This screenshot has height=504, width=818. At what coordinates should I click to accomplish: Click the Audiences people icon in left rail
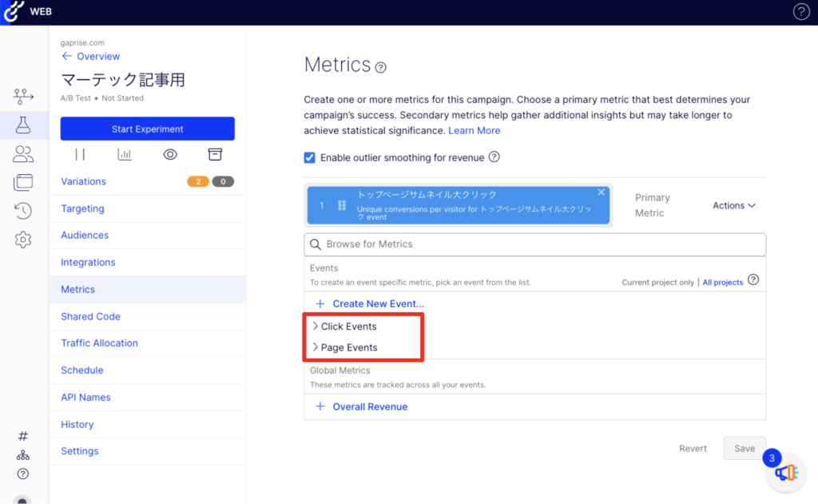point(23,153)
